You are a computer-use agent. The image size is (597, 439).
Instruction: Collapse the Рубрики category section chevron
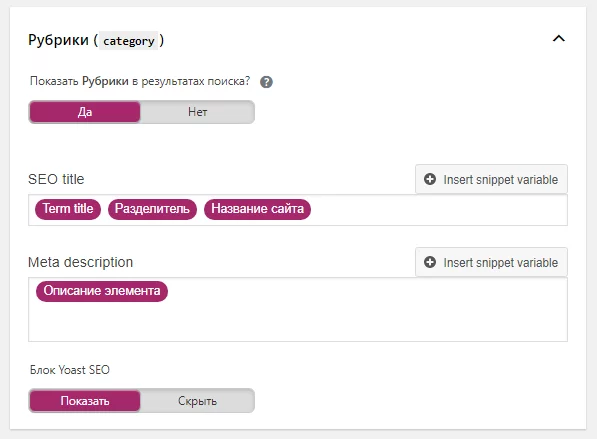[559, 38]
